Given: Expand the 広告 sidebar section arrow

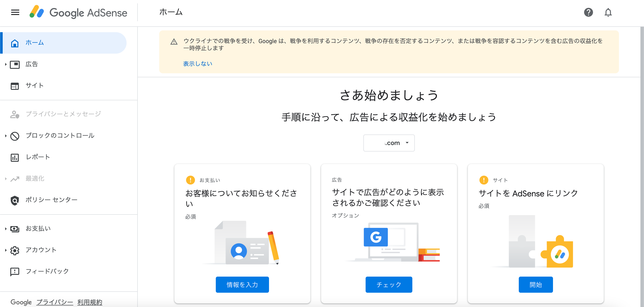Looking at the screenshot, I should point(6,64).
